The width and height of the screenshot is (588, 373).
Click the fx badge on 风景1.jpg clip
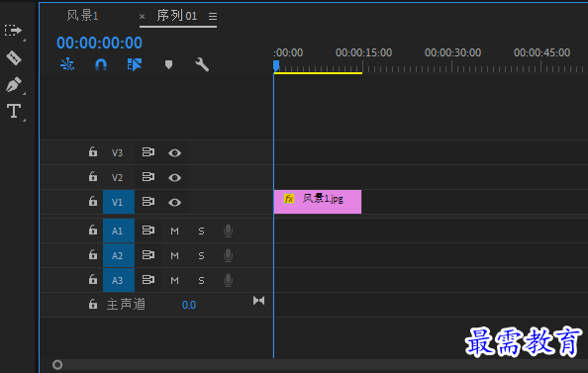[x=289, y=199]
